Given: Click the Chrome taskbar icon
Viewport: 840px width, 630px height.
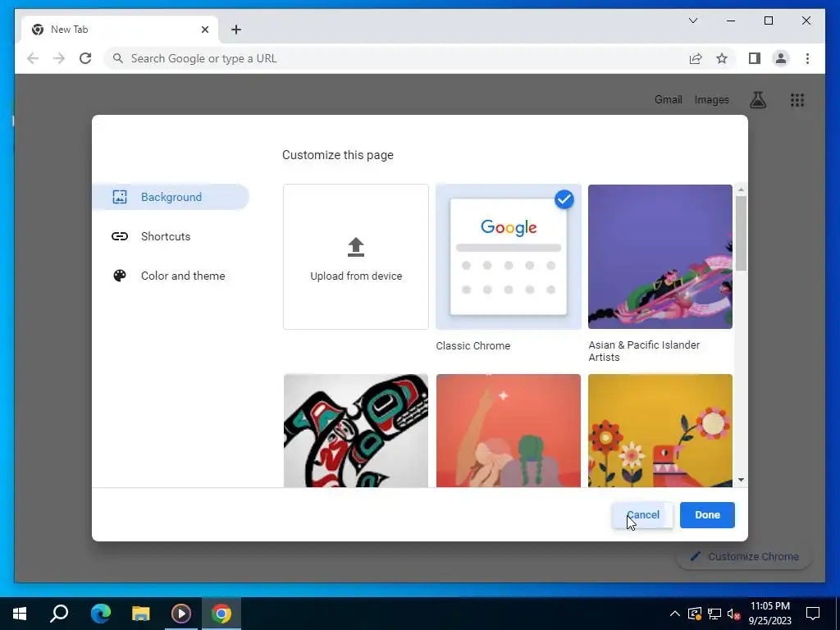Looking at the screenshot, I should click(221, 614).
